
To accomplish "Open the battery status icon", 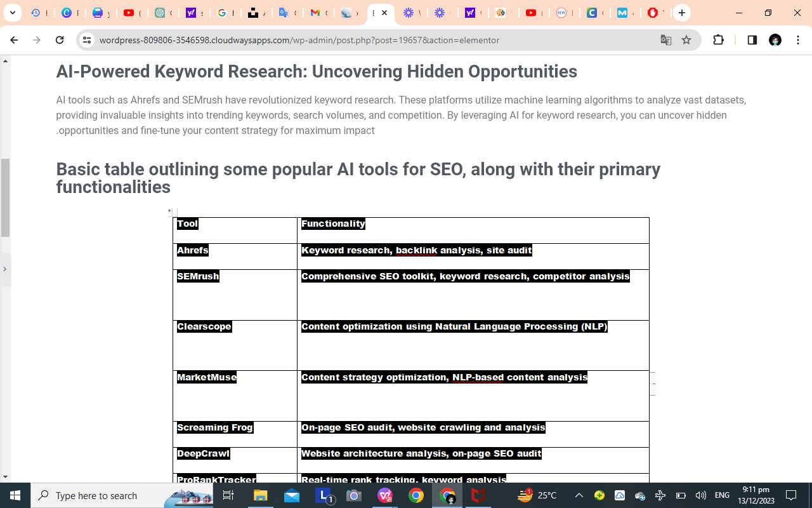I will pyautogui.click(x=681, y=495).
